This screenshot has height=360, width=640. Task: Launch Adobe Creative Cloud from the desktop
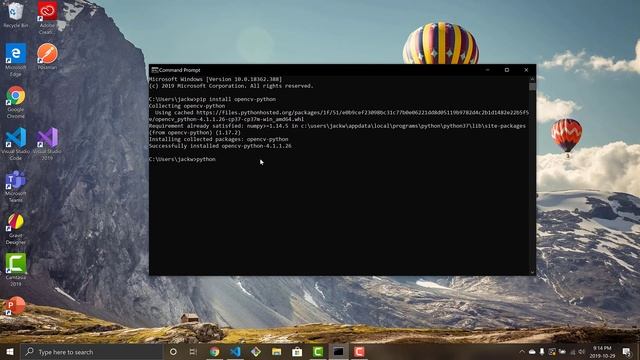47,17
